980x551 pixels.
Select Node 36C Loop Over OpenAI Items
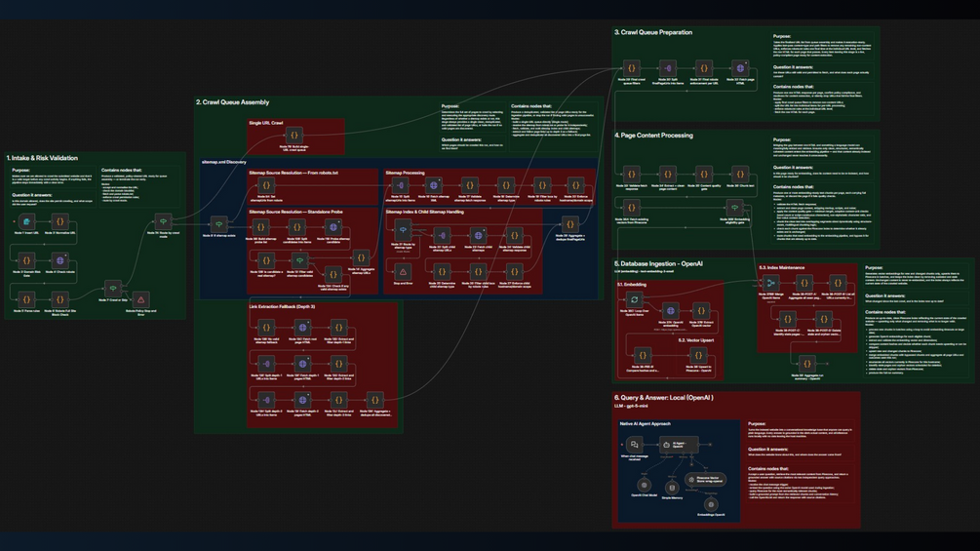pos(635,299)
